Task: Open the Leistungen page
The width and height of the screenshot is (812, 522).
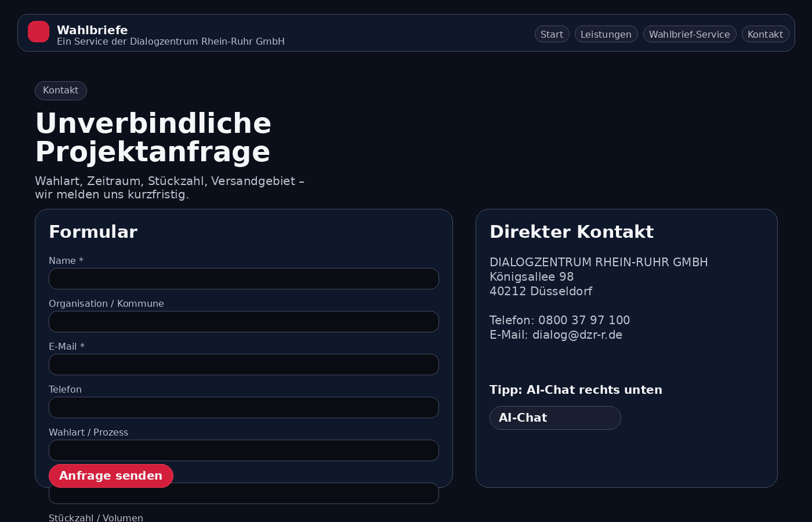Action: click(x=606, y=34)
